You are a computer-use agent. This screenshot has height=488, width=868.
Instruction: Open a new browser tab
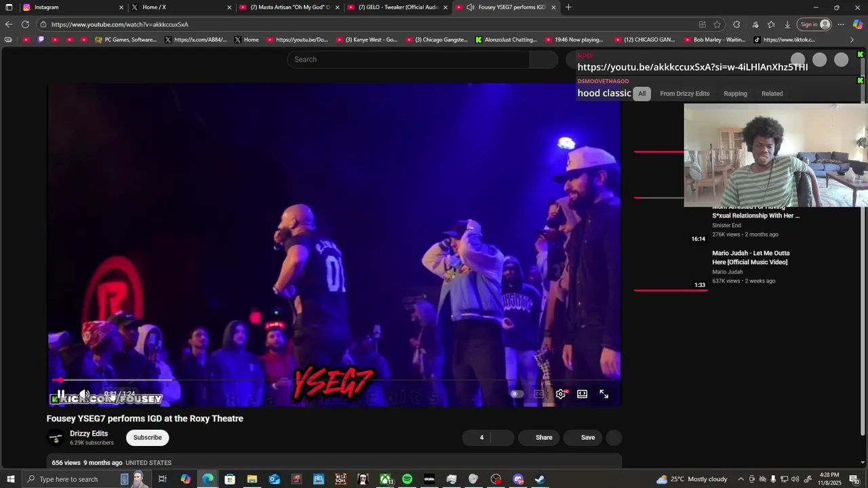[568, 7]
